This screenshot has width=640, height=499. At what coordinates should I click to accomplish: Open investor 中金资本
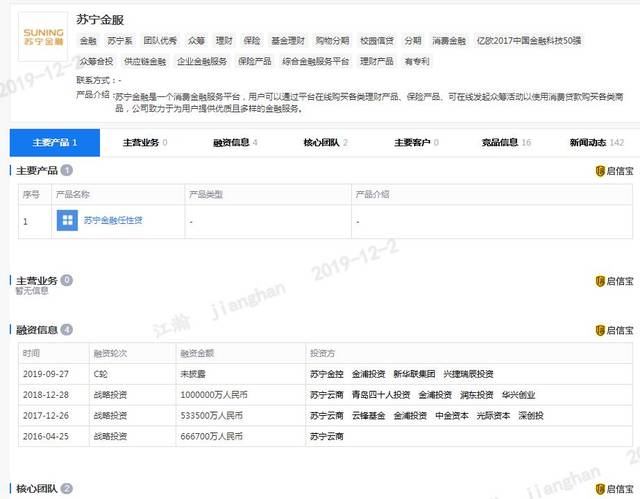[452, 416]
